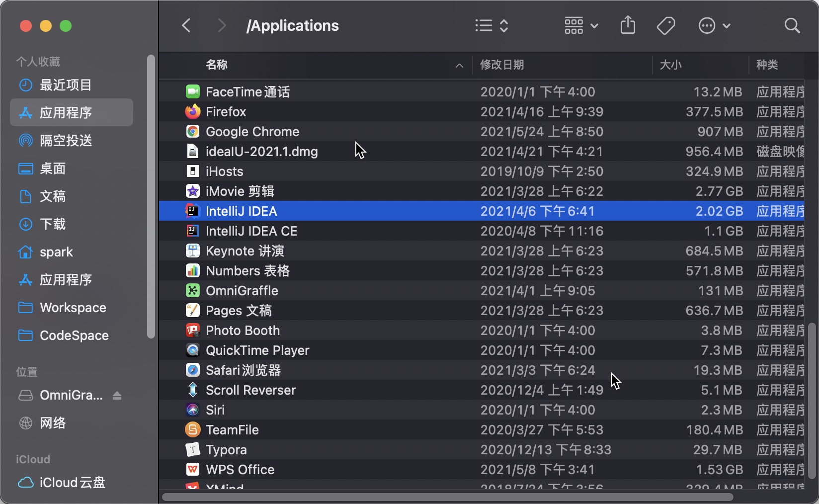Screen dimensions: 819x504
Task: Select the FaceTime通话 app icon
Action: click(193, 92)
